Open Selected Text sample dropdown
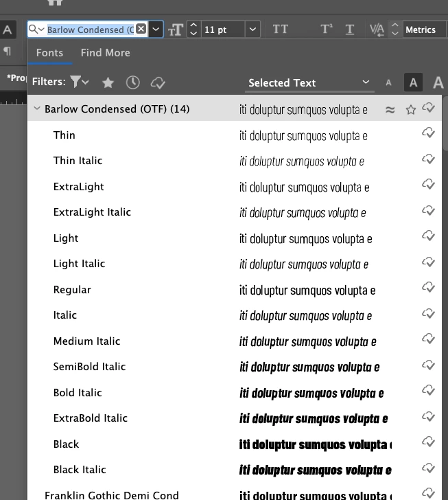 (309, 82)
